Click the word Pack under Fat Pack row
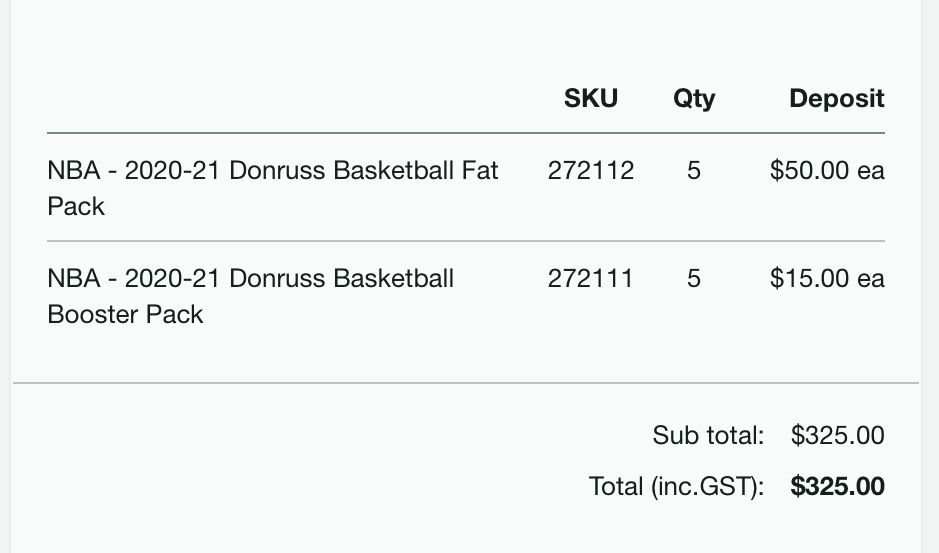 pyautogui.click(x=76, y=207)
